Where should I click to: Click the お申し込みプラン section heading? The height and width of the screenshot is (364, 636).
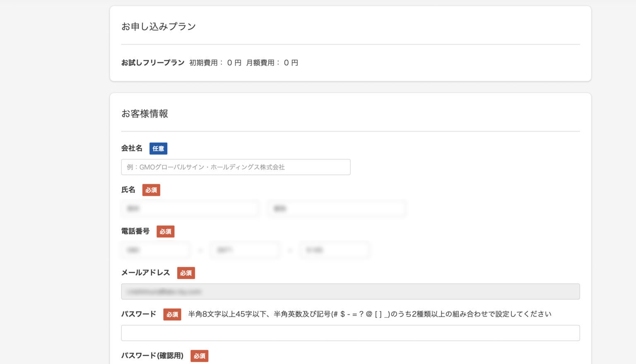(158, 26)
